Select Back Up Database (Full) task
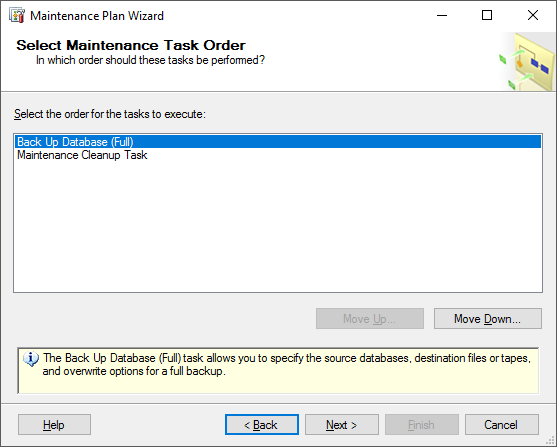557x447 pixels. (278, 142)
